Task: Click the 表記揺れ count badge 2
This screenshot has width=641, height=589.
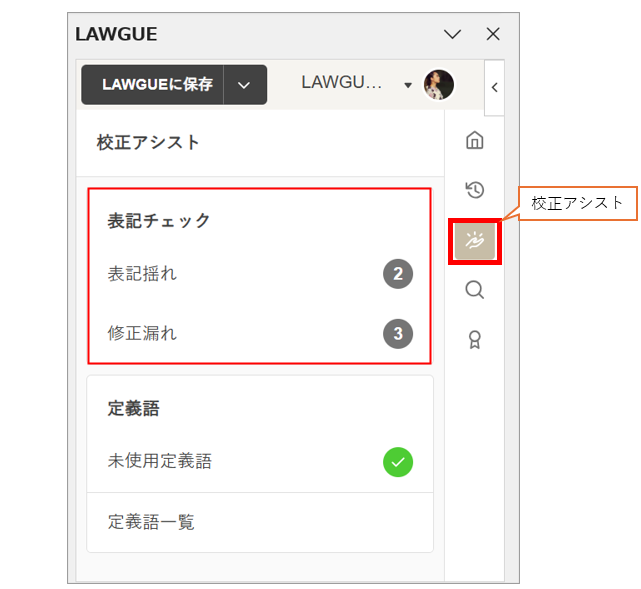Action: [x=398, y=274]
